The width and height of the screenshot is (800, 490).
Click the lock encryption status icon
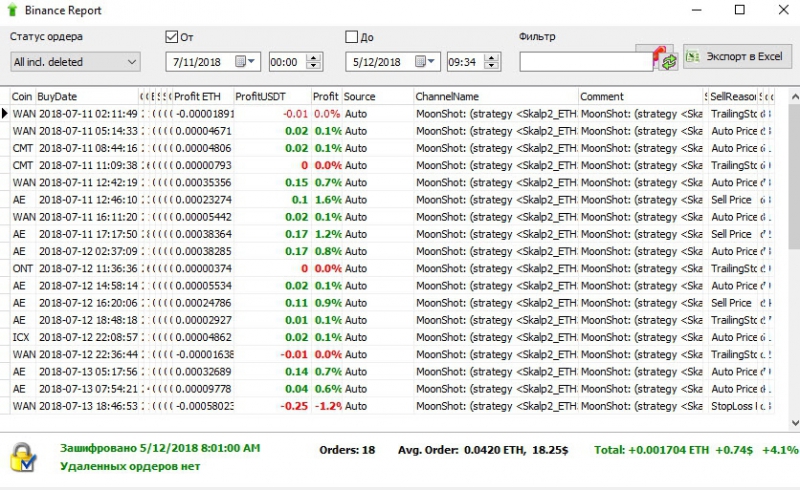click(23, 457)
